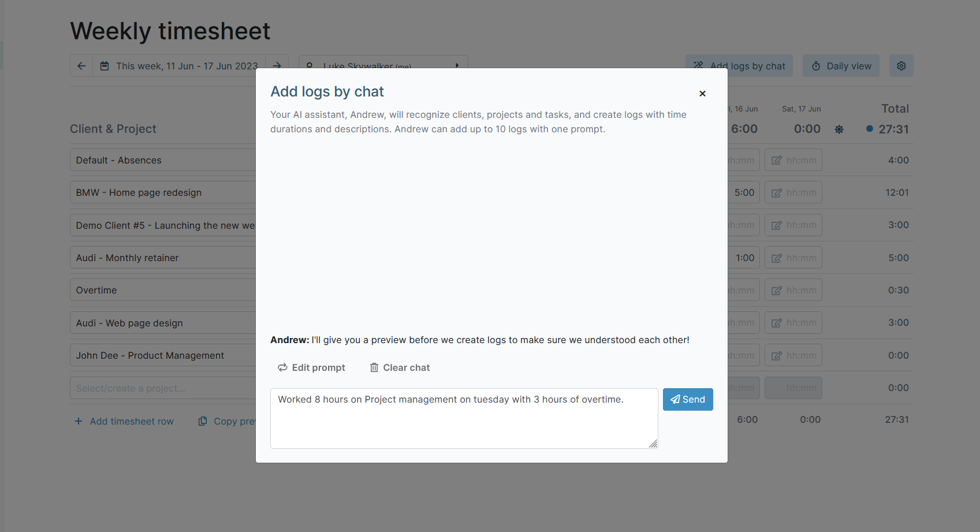This screenshot has height=532, width=980.
Task: Expand the Luke Skywalker user dropdown
Action: pyautogui.click(x=457, y=65)
